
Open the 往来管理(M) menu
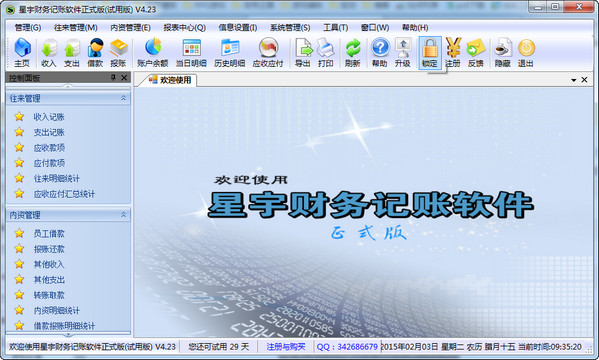tap(76, 28)
